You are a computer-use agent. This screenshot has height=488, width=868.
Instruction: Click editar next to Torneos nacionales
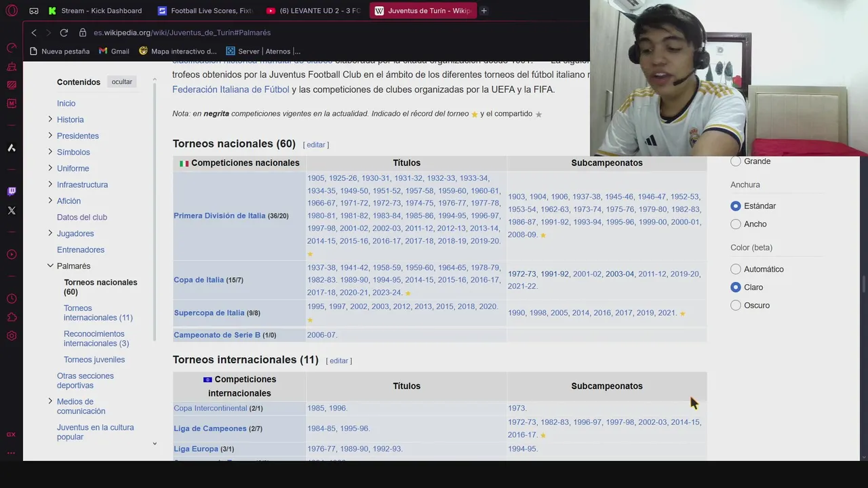point(316,145)
